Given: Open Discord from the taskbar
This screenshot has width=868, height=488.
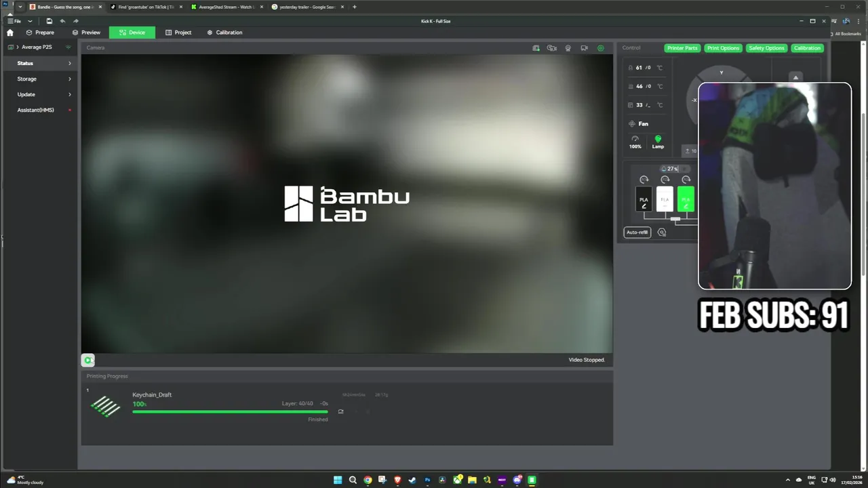Looking at the screenshot, I should pos(517,480).
